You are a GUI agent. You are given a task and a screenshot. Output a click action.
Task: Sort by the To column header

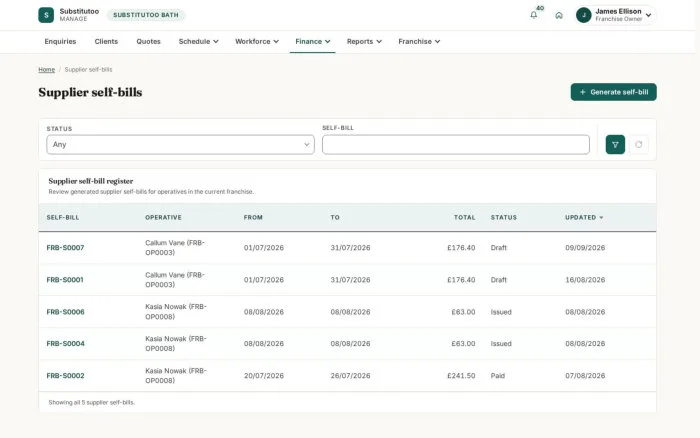335,217
